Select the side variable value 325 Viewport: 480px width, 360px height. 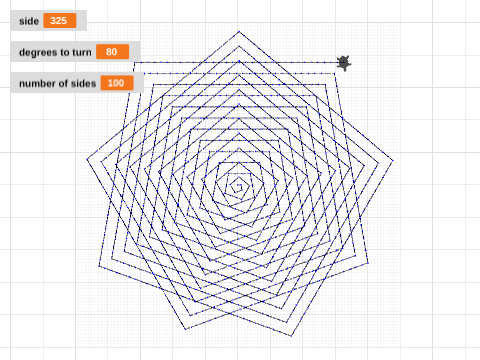(x=60, y=21)
